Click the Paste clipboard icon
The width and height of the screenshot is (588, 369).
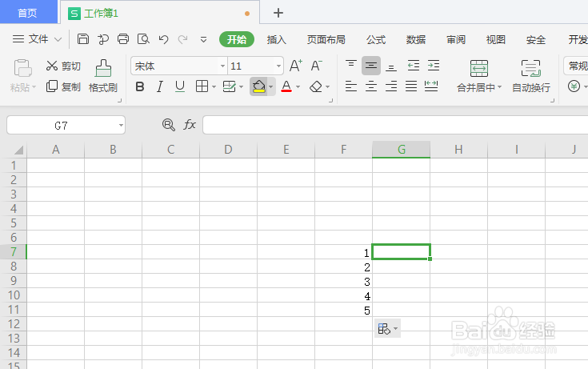(22, 68)
